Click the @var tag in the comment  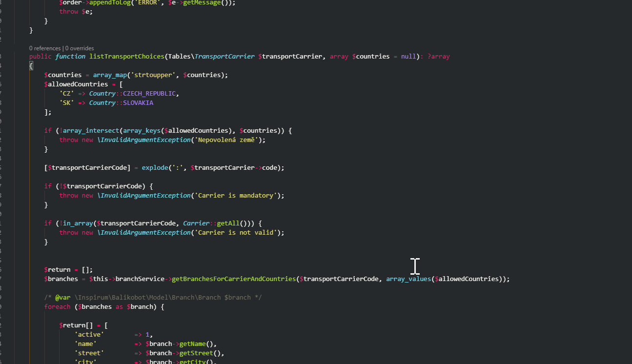pos(63,298)
